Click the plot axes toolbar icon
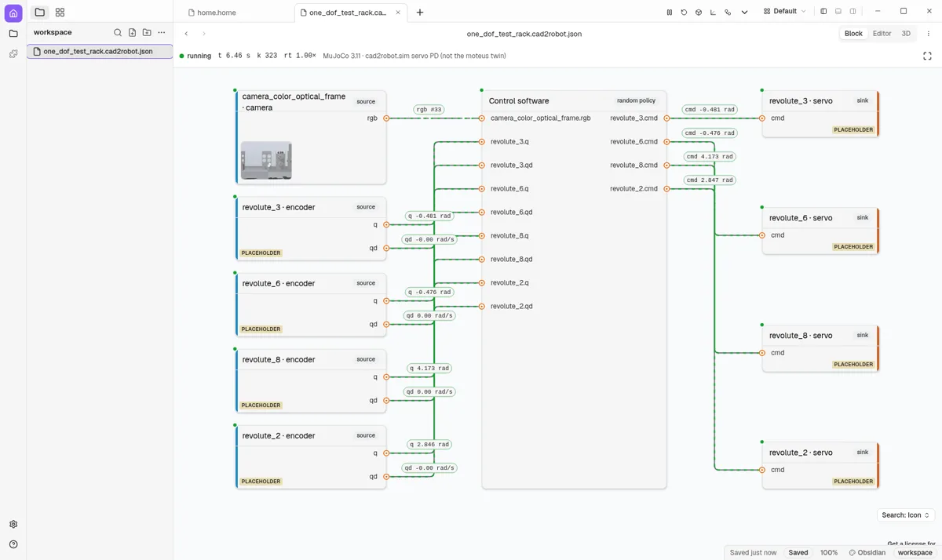942x560 pixels. click(714, 13)
